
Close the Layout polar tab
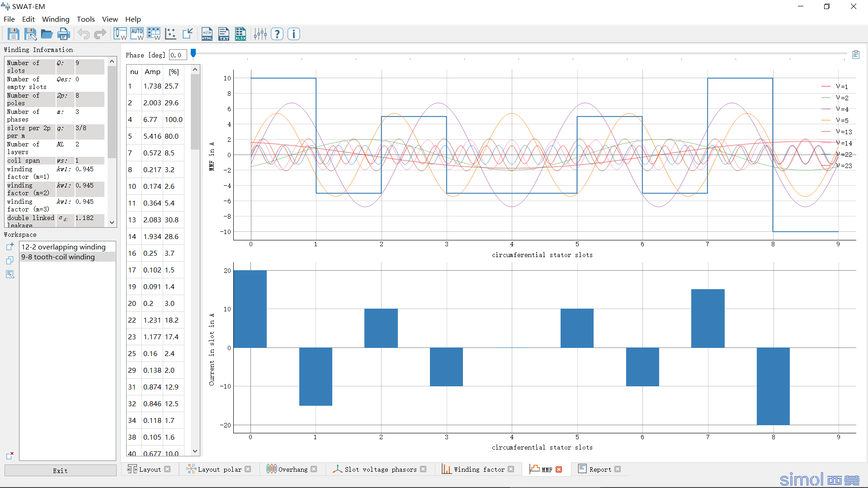[x=248, y=469]
